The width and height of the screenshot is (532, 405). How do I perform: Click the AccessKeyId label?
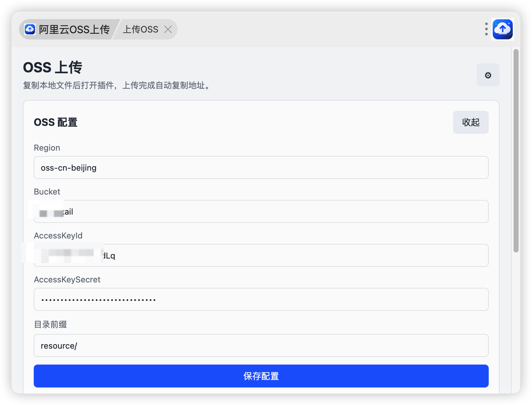point(58,236)
